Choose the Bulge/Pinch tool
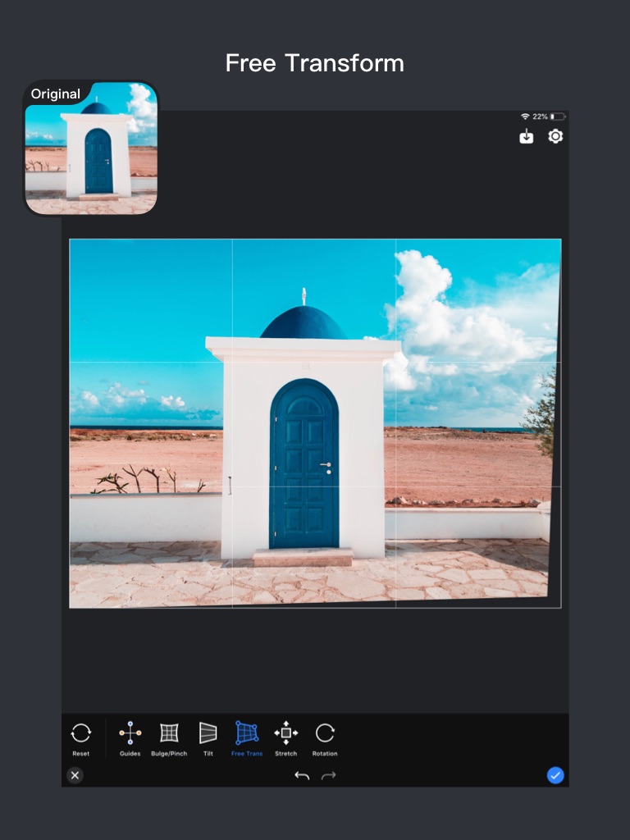 pos(169,738)
